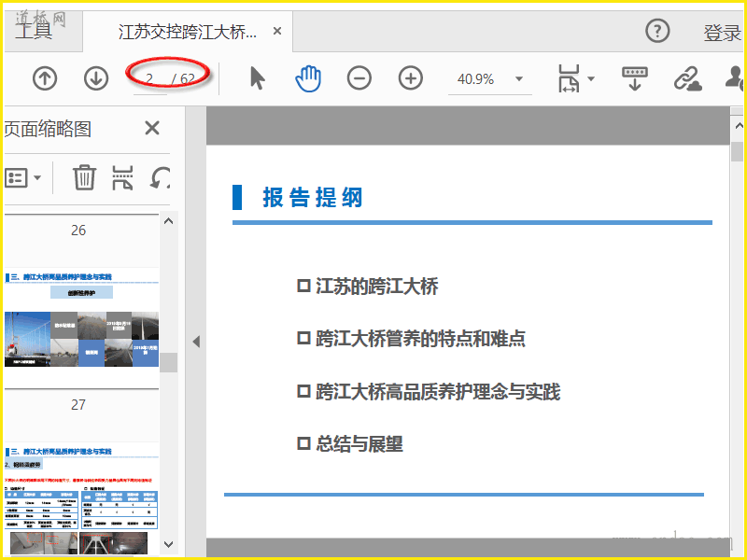The width and height of the screenshot is (747, 560).
Task: Click the / 62 total pages label
Action: [184, 78]
